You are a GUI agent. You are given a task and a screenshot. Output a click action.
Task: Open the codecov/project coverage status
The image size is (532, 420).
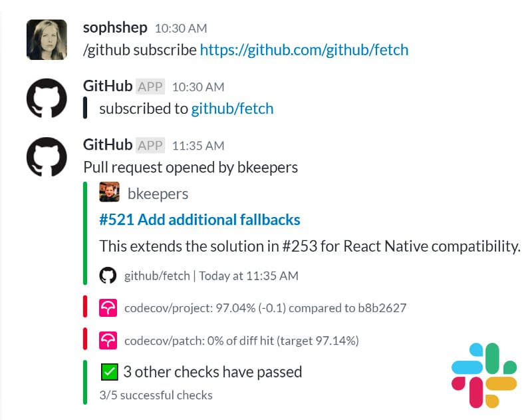pos(265,308)
